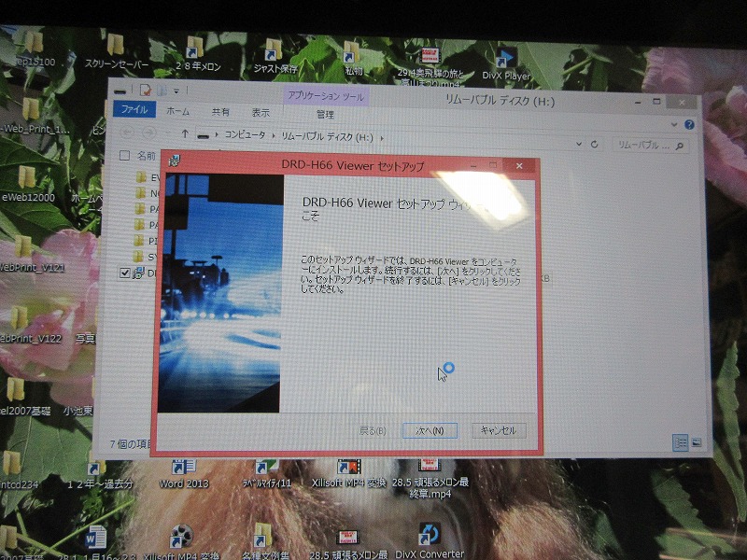This screenshot has width=747, height=560.
Task: Open Explorer help with the question mark
Action: coord(689,125)
